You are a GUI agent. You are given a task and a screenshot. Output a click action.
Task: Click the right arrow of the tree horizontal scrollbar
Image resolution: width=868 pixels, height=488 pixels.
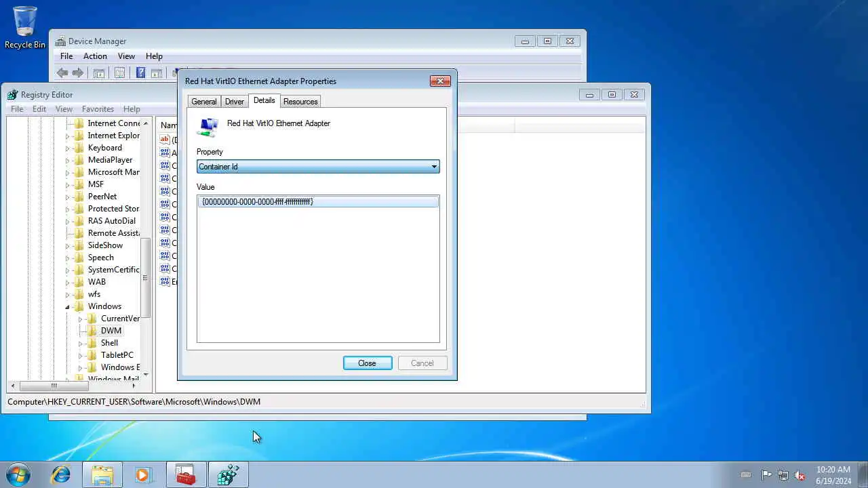[x=134, y=386]
